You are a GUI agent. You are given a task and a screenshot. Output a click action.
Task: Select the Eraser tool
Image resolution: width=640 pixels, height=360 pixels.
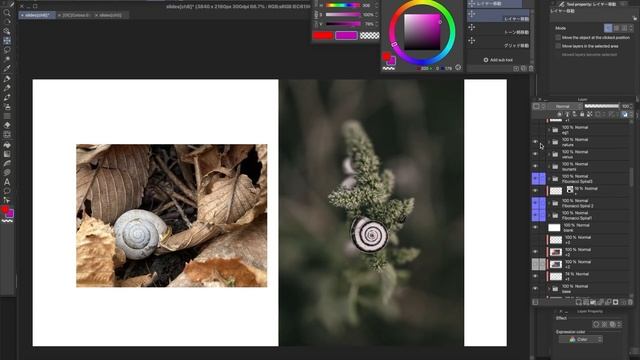(x=7, y=125)
